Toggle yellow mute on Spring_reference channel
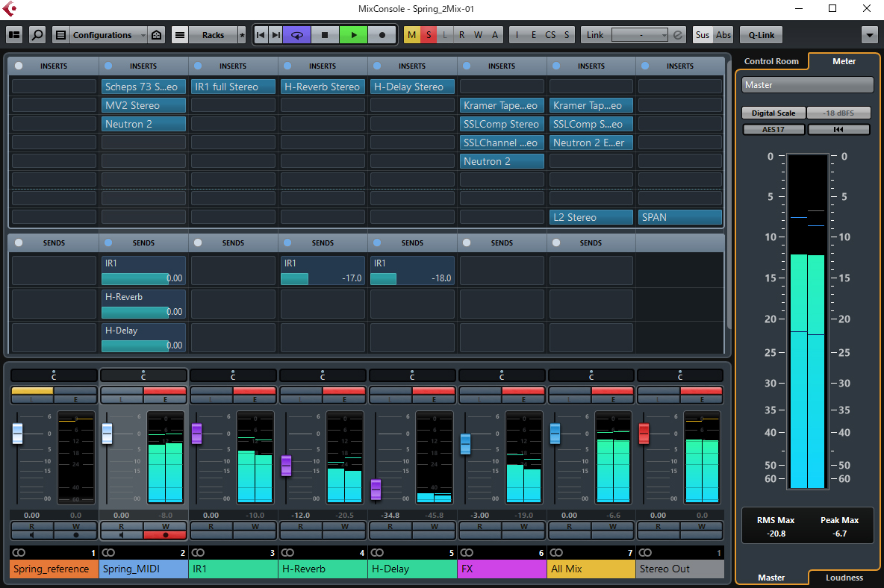The image size is (884, 588). click(x=32, y=390)
